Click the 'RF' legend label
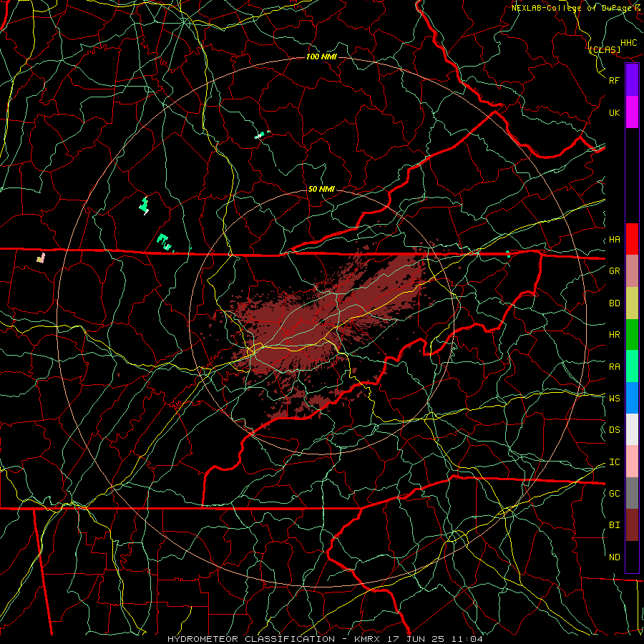 pos(614,80)
